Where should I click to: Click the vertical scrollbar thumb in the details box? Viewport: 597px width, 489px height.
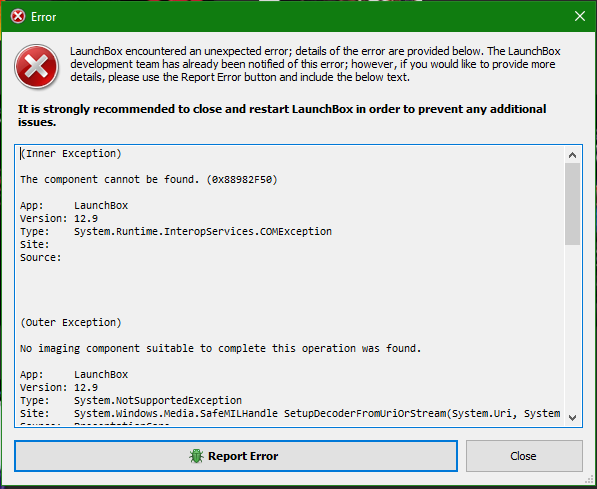pos(572,204)
